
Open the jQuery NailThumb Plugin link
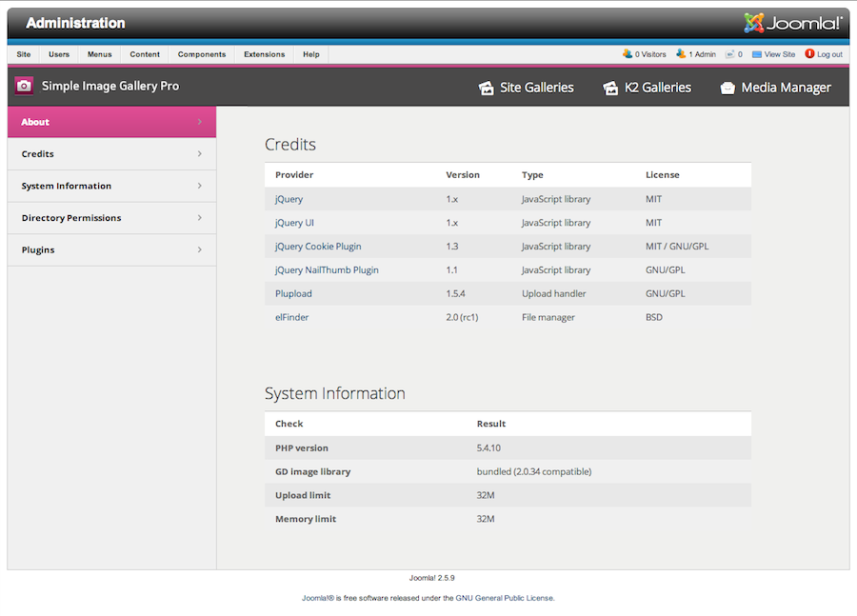[327, 269]
